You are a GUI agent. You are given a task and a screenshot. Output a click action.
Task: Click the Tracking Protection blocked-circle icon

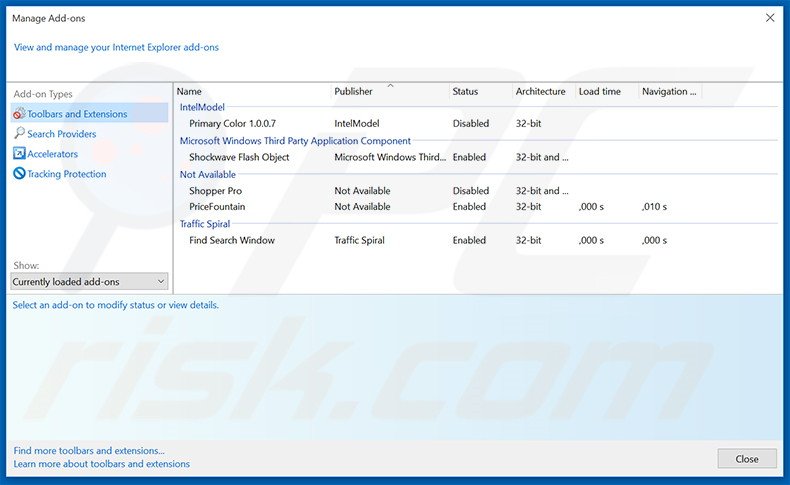[x=19, y=173]
